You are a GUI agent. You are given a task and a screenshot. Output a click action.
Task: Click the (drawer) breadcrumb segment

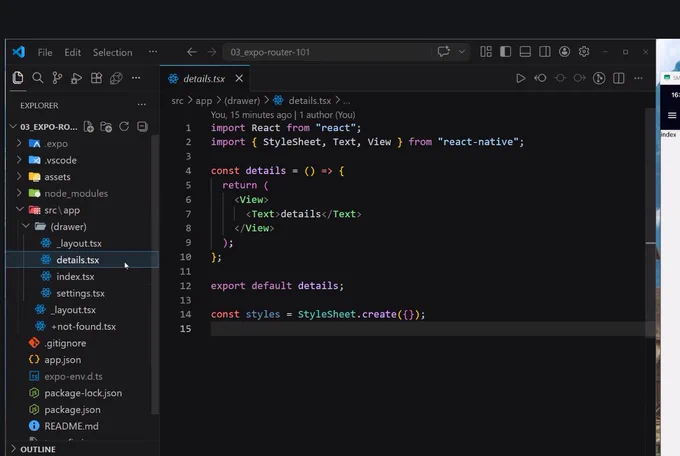242,101
